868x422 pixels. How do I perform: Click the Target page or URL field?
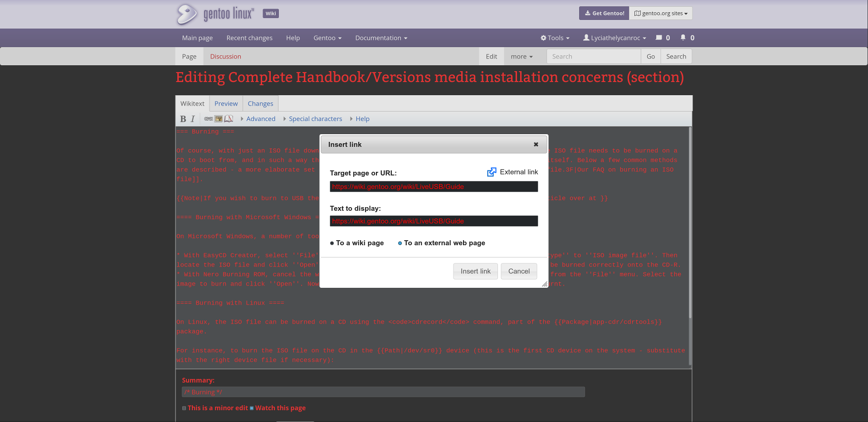coord(434,187)
